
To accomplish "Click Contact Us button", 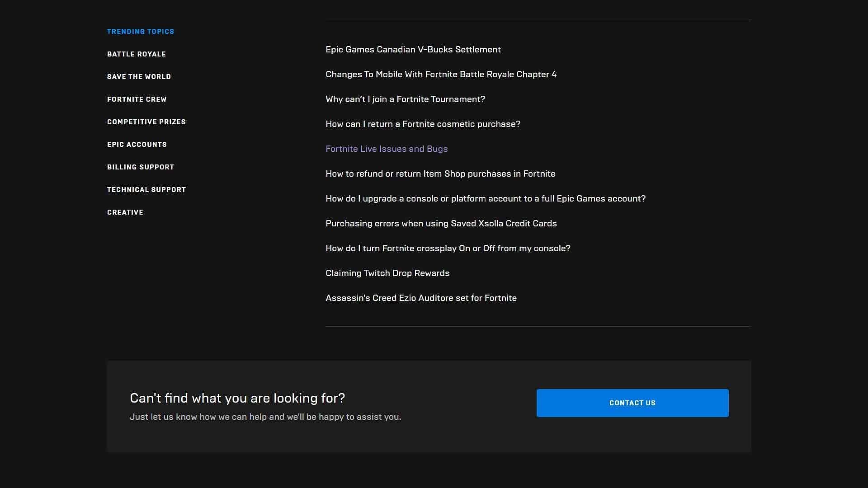I will pos(632,403).
